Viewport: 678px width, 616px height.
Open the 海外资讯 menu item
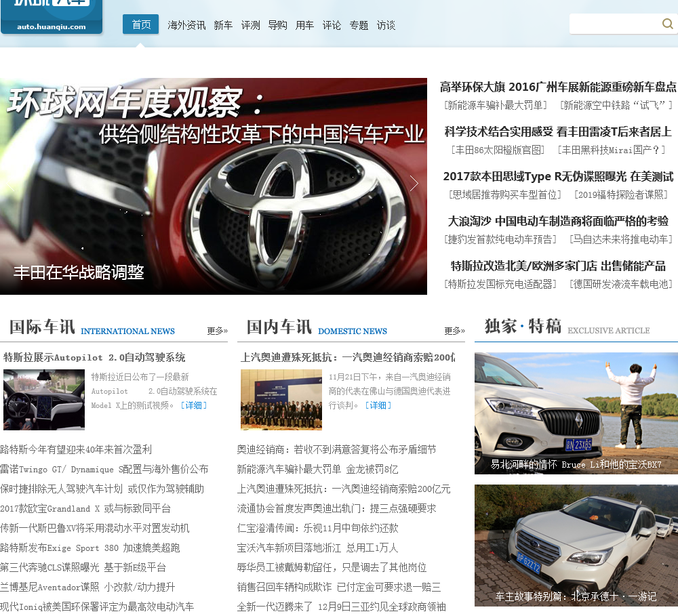tap(186, 26)
